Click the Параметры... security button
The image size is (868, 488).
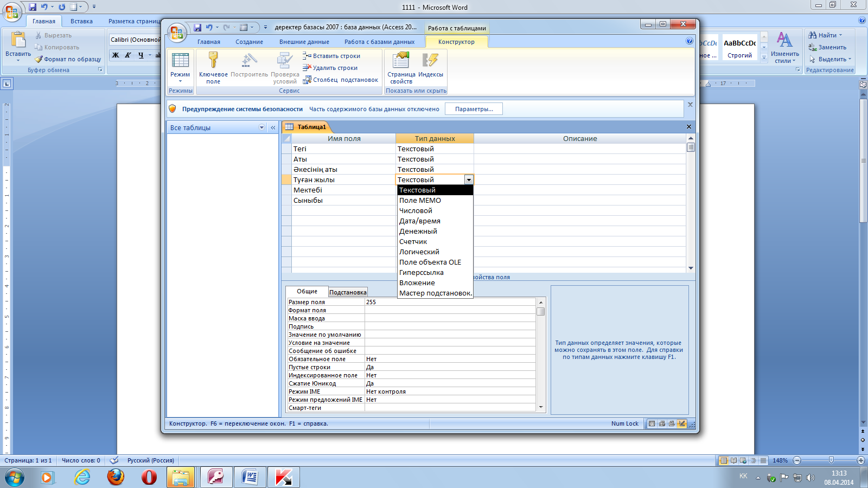coord(474,109)
